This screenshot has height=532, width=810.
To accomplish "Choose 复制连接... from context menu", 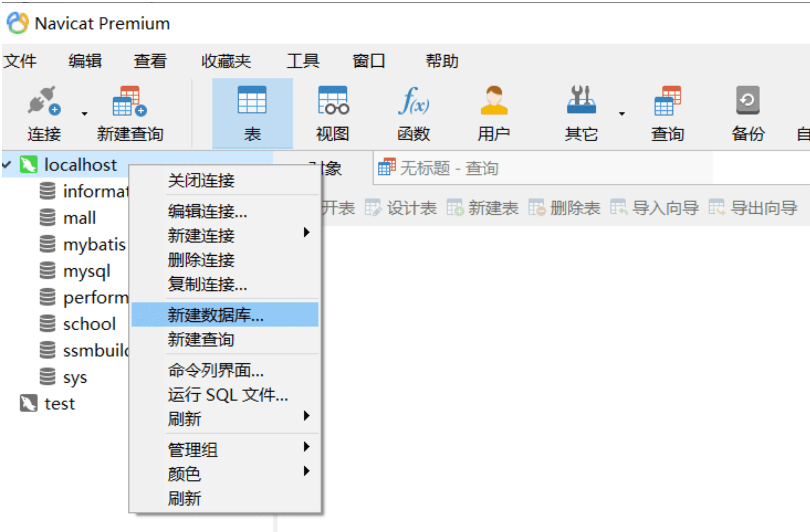I will pos(225,284).
